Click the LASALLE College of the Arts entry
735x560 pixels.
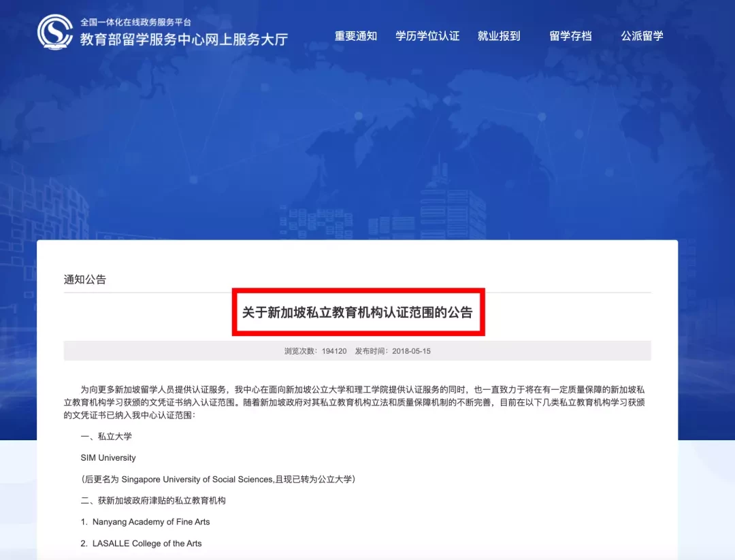141,544
